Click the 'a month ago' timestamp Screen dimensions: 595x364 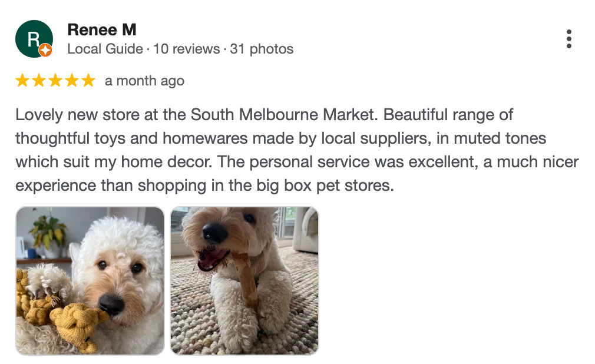click(x=144, y=81)
